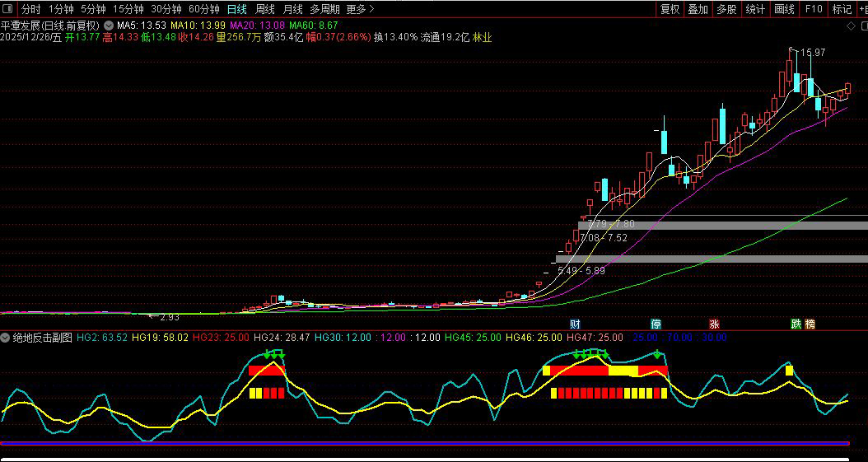868x462 pixels.
Task: Click the 跌 marker on the chart
Action: [x=796, y=324]
